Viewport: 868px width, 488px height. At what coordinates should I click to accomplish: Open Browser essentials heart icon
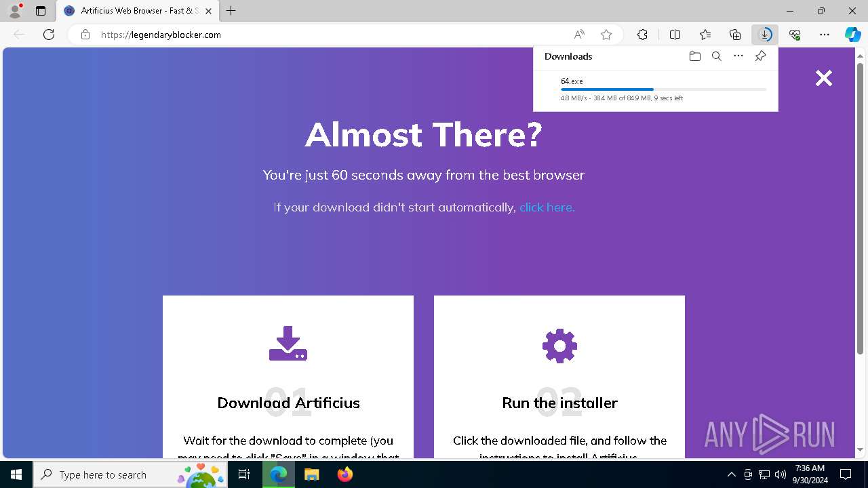(795, 35)
